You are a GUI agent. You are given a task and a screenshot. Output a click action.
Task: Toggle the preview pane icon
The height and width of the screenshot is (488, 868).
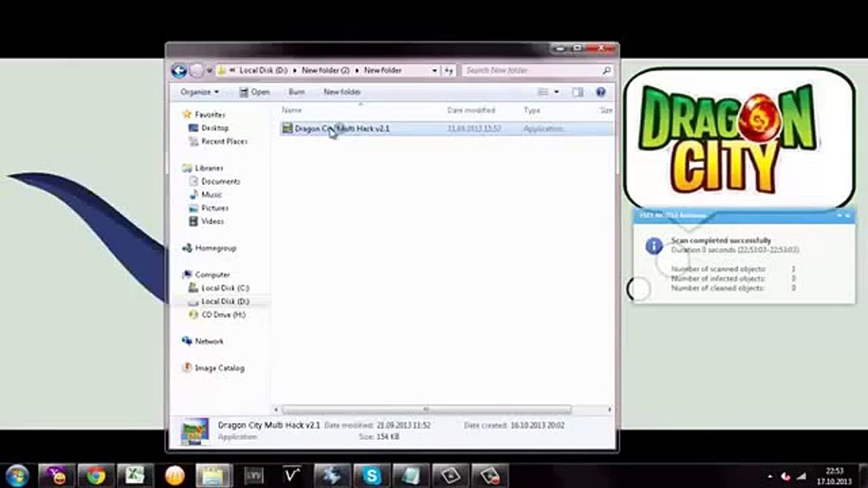(578, 92)
